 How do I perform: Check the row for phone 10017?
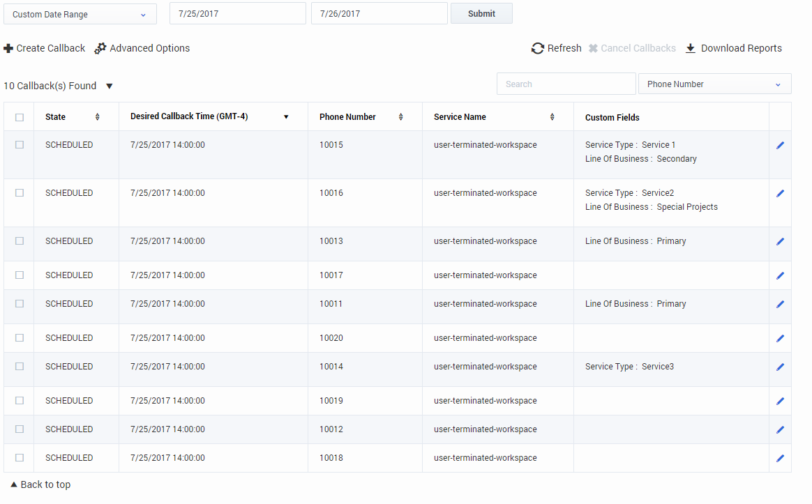click(20, 275)
